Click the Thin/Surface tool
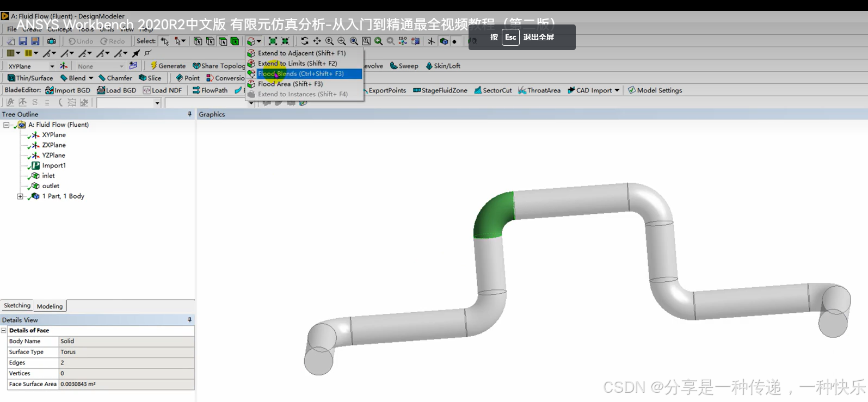 point(30,78)
